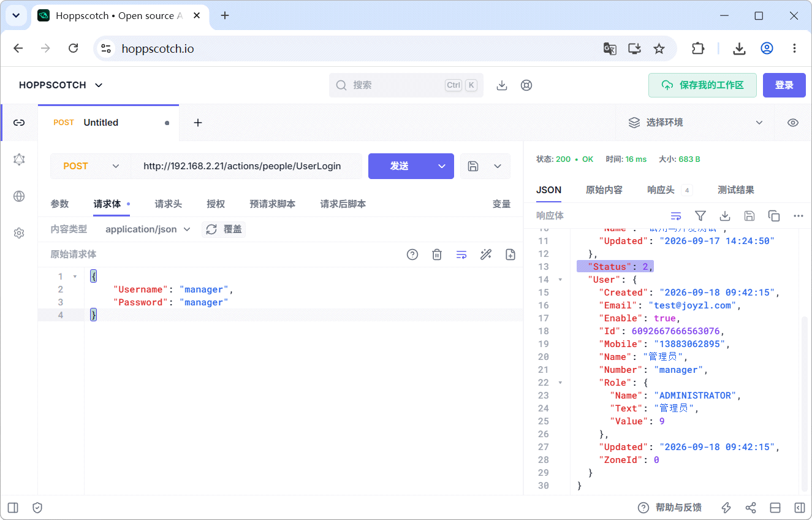812x520 pixels.
Task: Select the JSON response tab
Action: coord(548,190)
